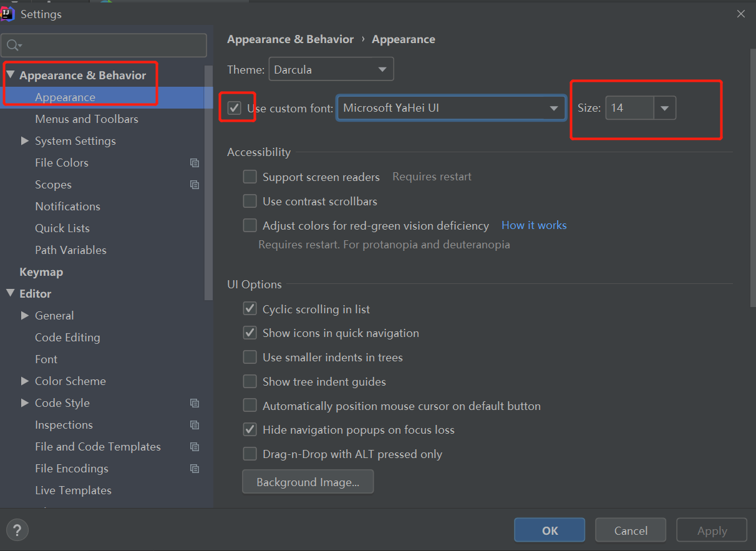Open the Notifications settings page
The height and width of the screenshot is (551, 756).
click(67, 207)
